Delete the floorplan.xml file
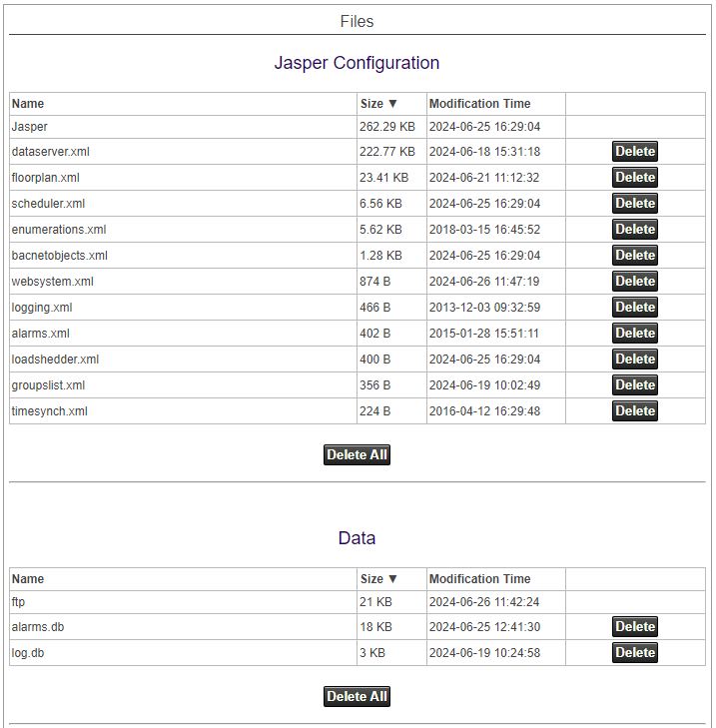 634,178
